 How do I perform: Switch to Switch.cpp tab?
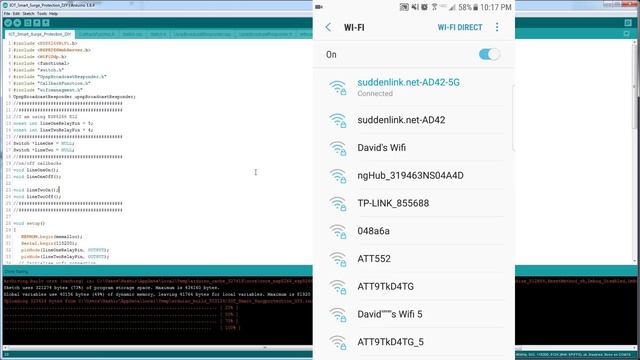(x=133, y=34)
